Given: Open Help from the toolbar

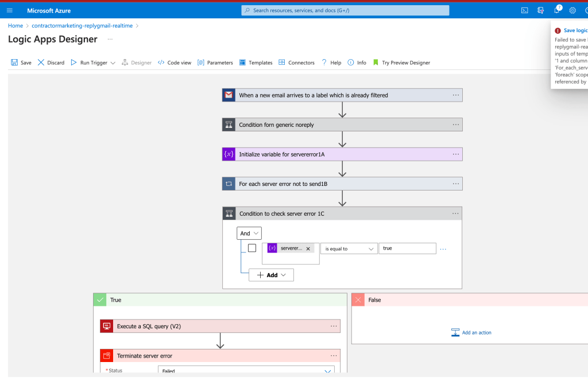Looking at the screenshot, I should [331, 63].
